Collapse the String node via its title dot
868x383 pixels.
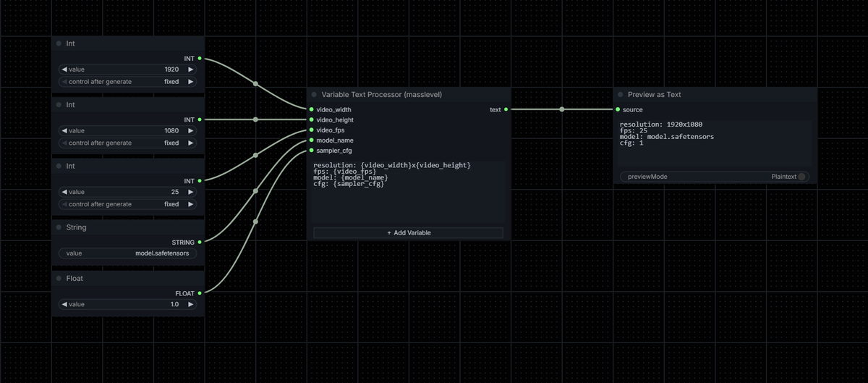coord(59,227)
